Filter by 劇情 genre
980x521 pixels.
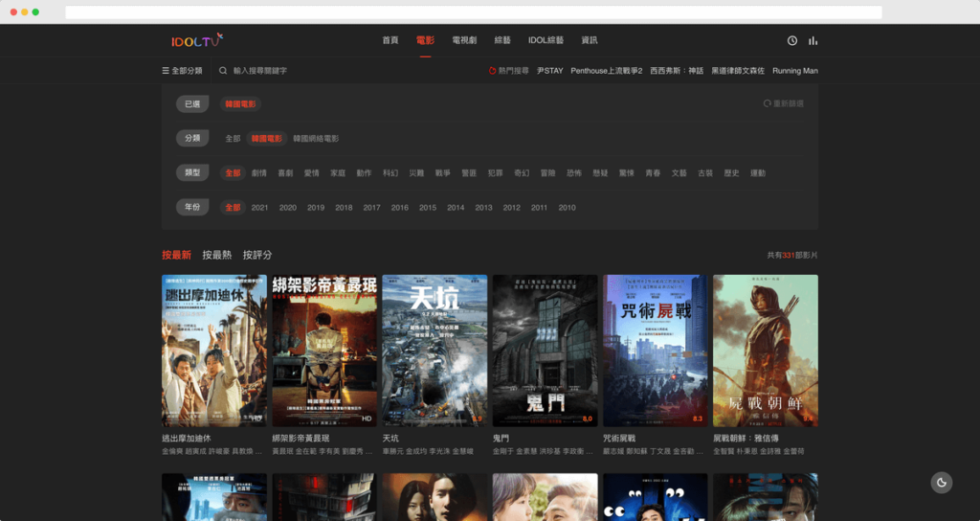(258, 172)
